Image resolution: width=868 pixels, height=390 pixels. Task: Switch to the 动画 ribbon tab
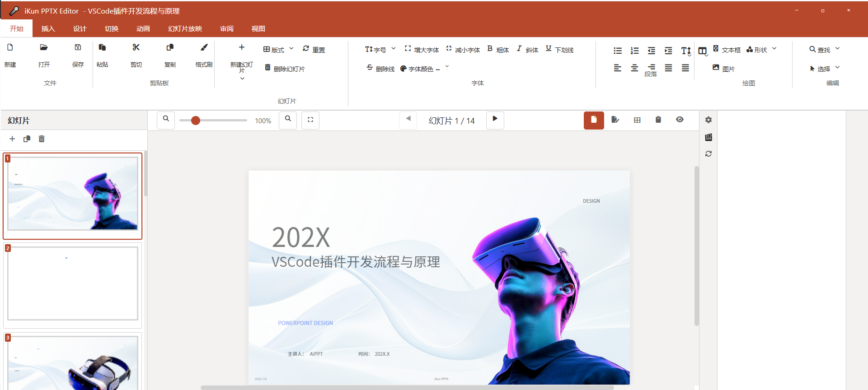click(x=143, y=28)
